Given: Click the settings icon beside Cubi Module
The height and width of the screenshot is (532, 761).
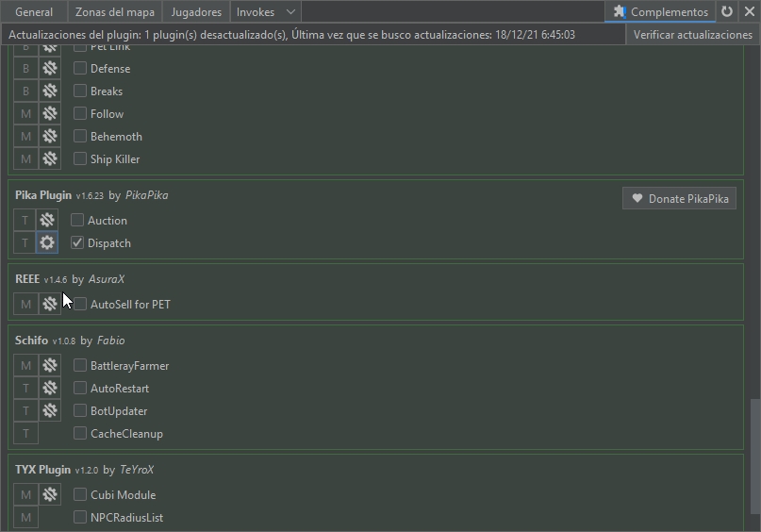Looking at the screenshot, I should 50,495.
